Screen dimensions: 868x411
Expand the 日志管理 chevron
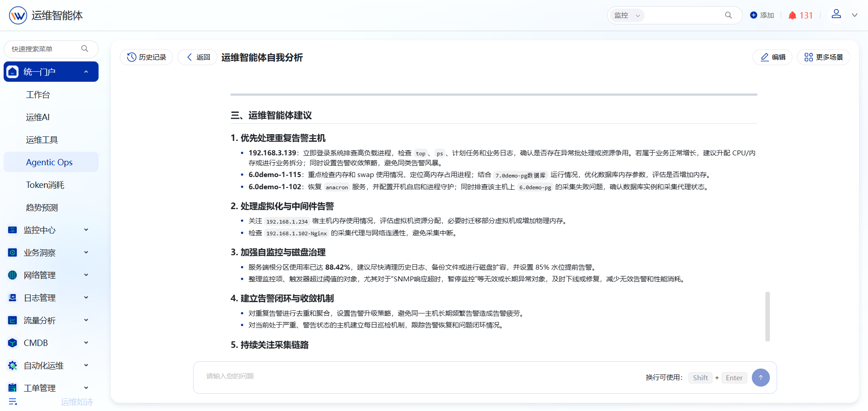coord(86,298)
